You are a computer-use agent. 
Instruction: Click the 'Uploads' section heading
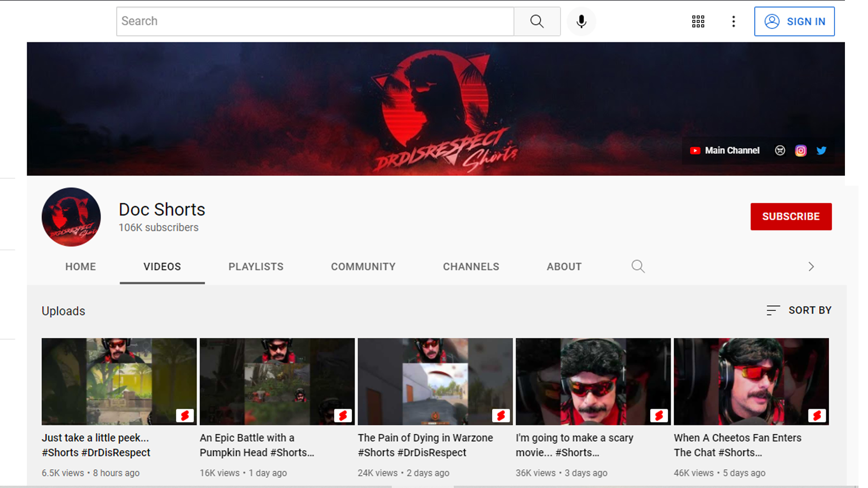click(63, 311)
